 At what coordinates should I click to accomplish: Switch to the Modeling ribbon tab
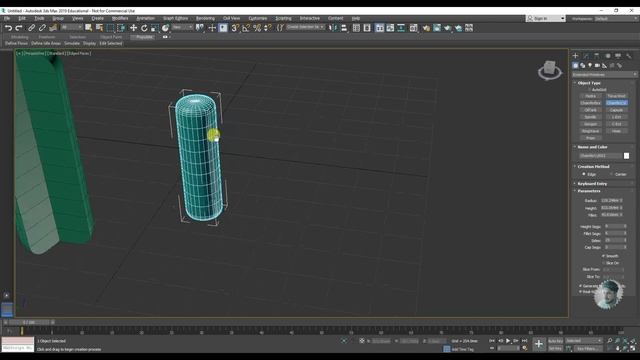click(x=20, y=37)
